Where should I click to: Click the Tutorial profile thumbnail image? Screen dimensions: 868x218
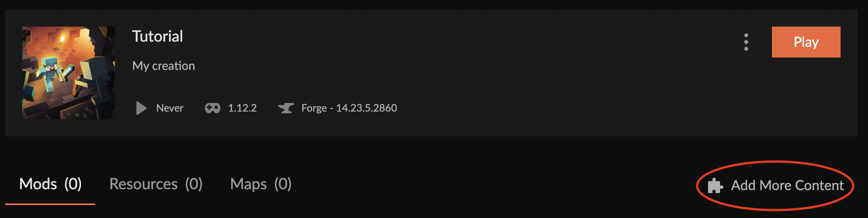tap(69, 73)
